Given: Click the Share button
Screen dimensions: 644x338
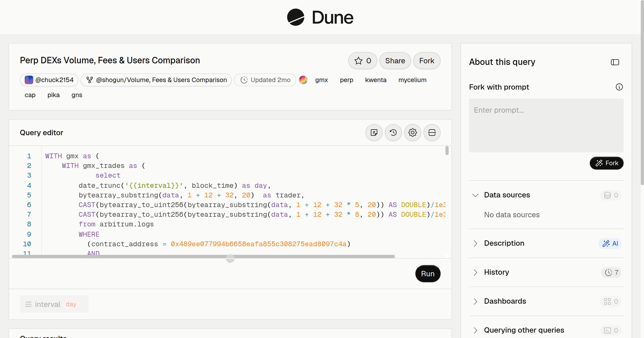Looking at the screenshot, I should (395, 61).
